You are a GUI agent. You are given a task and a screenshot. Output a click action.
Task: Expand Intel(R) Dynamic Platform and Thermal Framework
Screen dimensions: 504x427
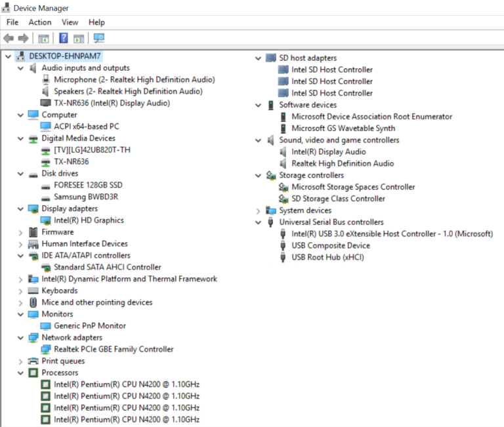(20, 279)
